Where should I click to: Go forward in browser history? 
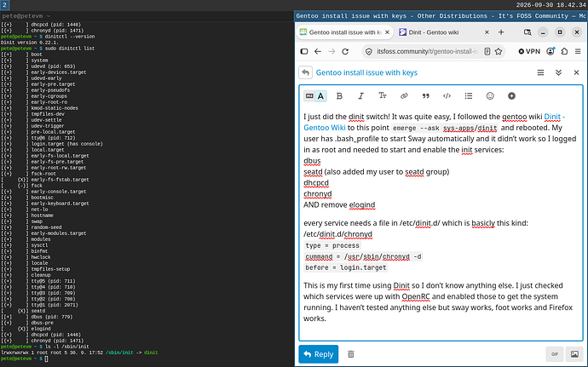(x=331, y=51)
